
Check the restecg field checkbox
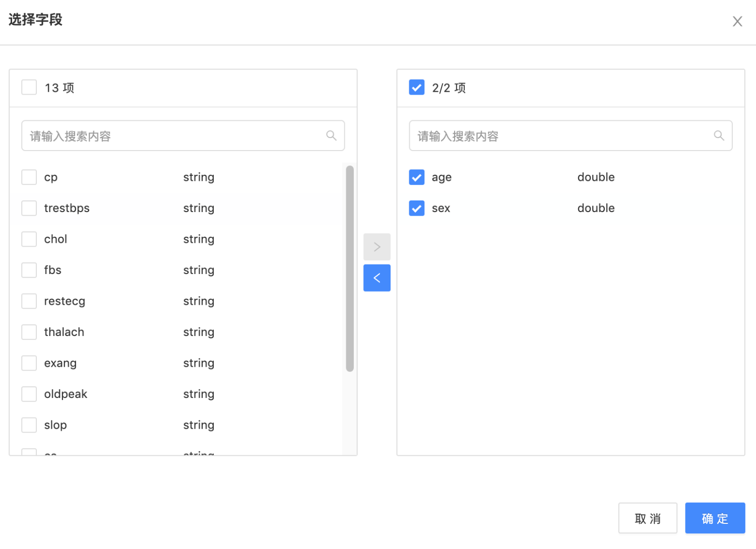[x=29, y=301]
